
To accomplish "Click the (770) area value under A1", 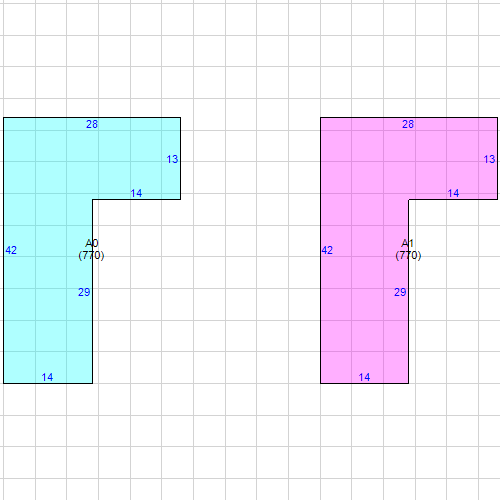I will tap(408, 255).
